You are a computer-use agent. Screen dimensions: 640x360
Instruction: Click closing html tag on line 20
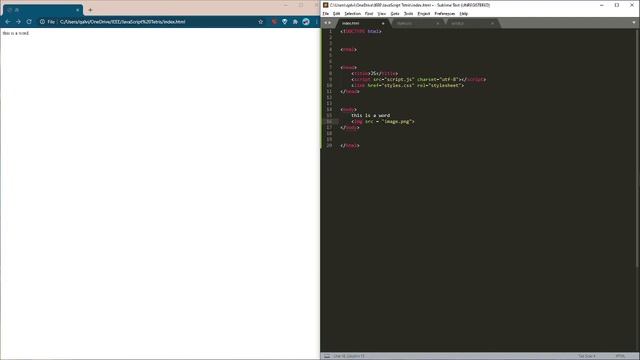point(350,145)
